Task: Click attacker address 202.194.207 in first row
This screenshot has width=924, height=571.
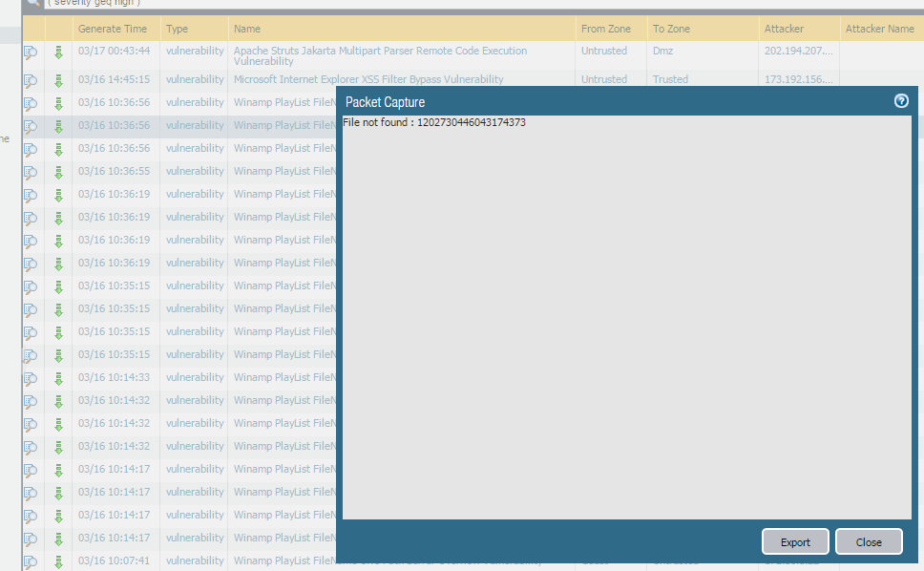Action: (798, 52)
